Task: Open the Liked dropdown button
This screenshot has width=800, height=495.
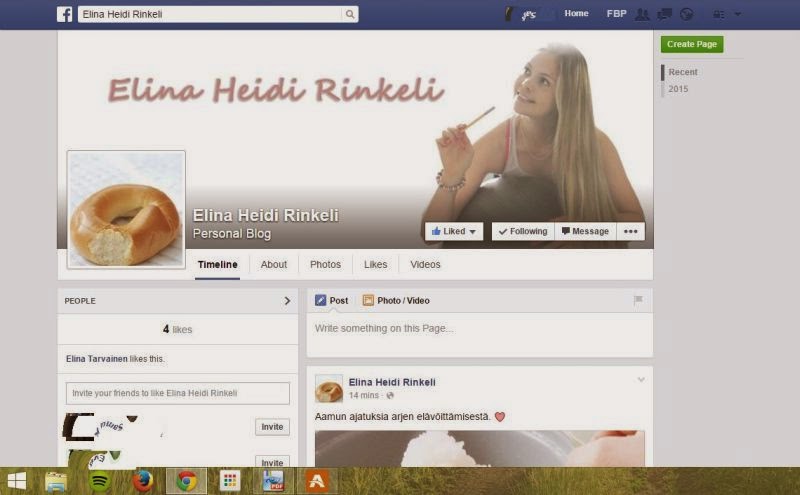Action: (454, 231)
